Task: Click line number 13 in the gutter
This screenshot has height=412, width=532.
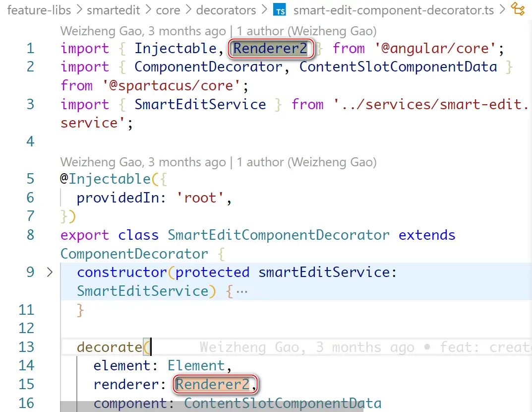Action: 31,347
